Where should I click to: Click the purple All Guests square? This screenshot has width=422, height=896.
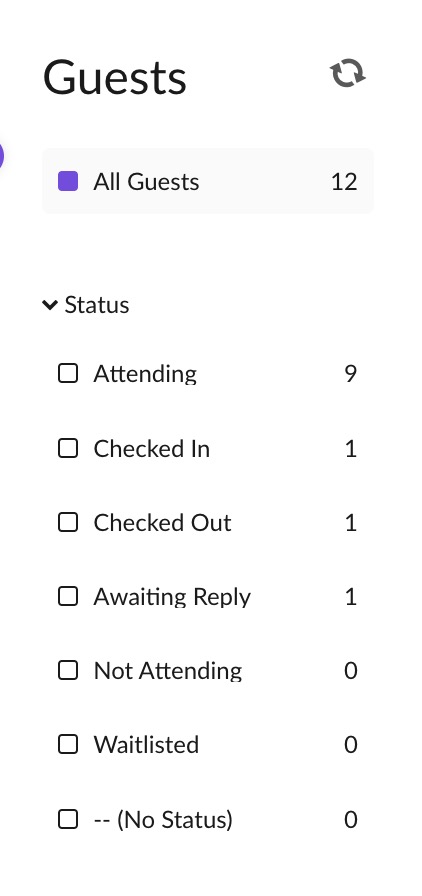pos(68,182)
